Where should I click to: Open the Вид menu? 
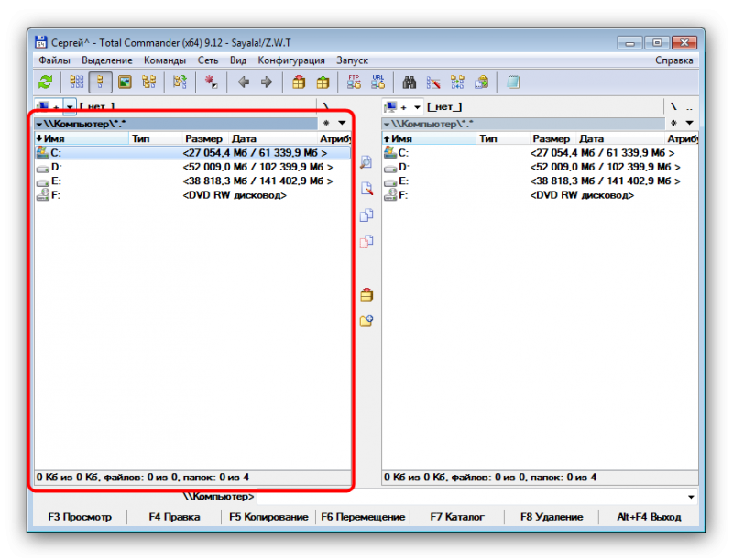pyautogui.click(x=238, y=60)
